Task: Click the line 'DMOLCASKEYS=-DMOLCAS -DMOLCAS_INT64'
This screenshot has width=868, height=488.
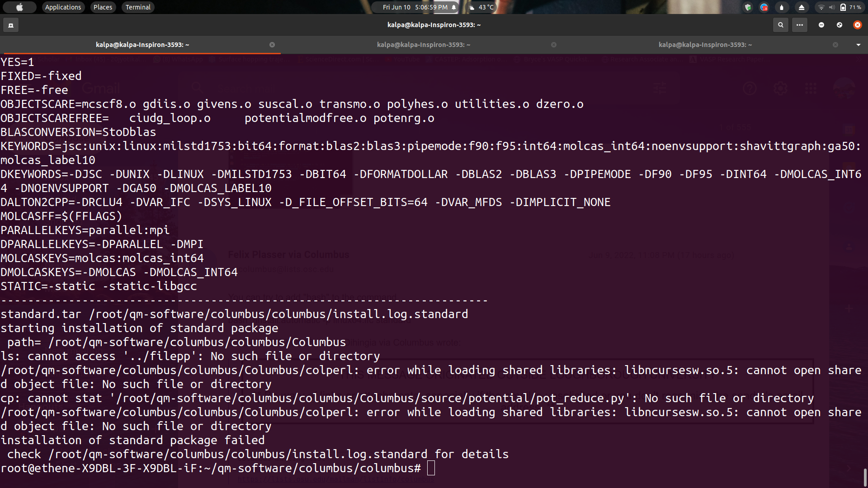Action: pyautogui.click(x=119, y=272)
